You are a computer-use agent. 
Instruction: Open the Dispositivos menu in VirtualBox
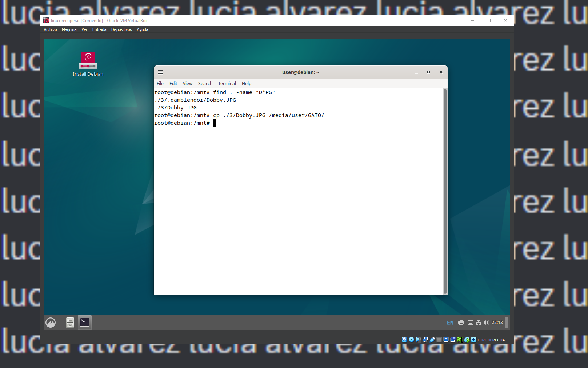pos(121,29)
